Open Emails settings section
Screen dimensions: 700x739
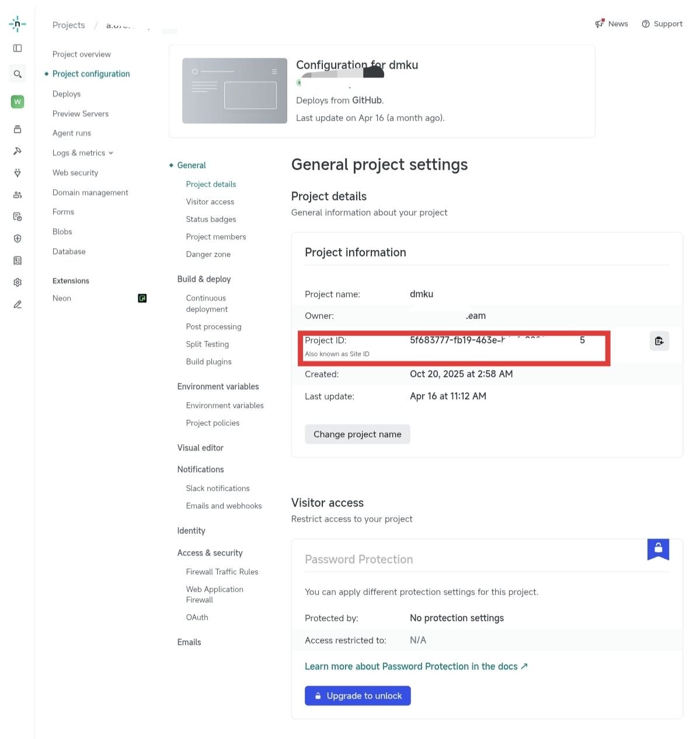(x=189, y=642)
